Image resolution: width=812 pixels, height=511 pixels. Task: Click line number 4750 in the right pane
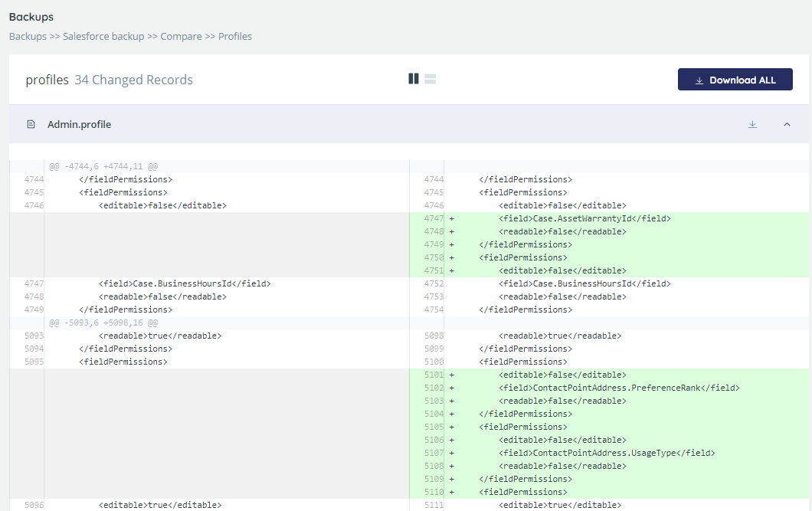coord(434,258)
